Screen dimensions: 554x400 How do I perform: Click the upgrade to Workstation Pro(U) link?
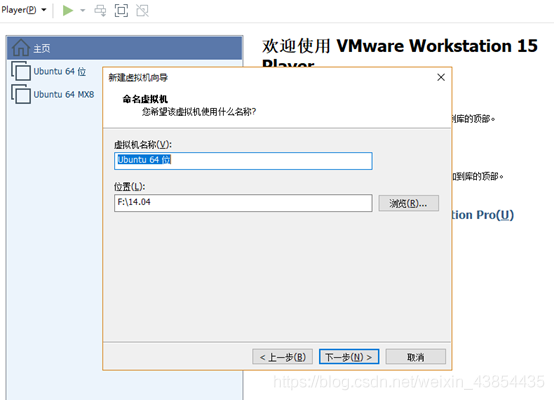tap(483, 215)
